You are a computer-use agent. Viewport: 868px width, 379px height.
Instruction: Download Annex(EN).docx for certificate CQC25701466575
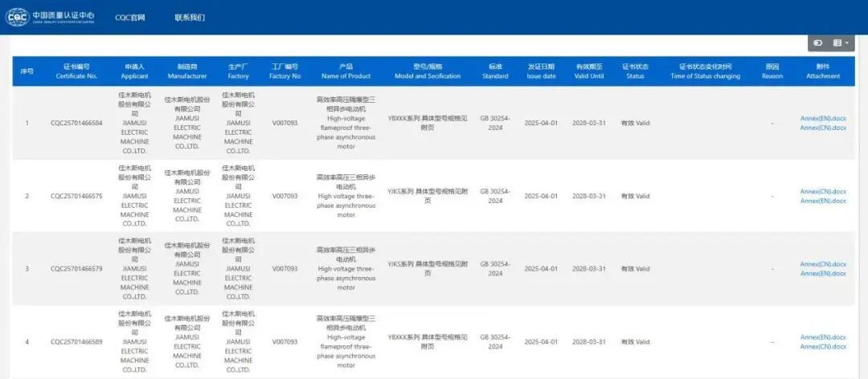(x=823, y=201)
